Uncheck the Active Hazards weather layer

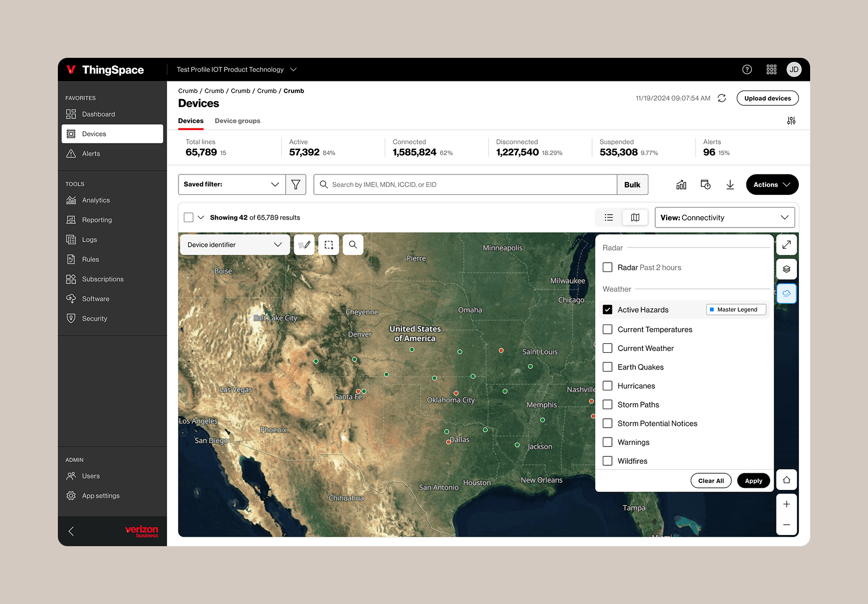[608, 309]
